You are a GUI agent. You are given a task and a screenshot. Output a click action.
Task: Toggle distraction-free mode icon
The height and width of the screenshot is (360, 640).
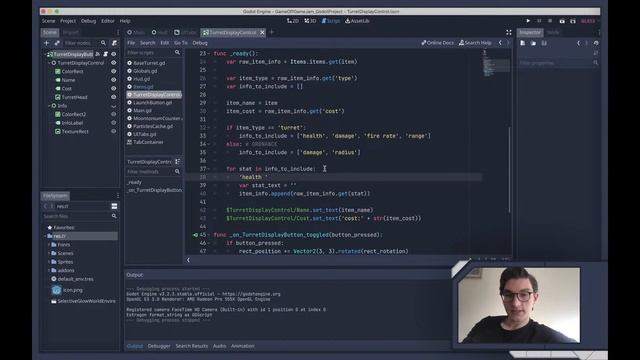coord(509,32)
